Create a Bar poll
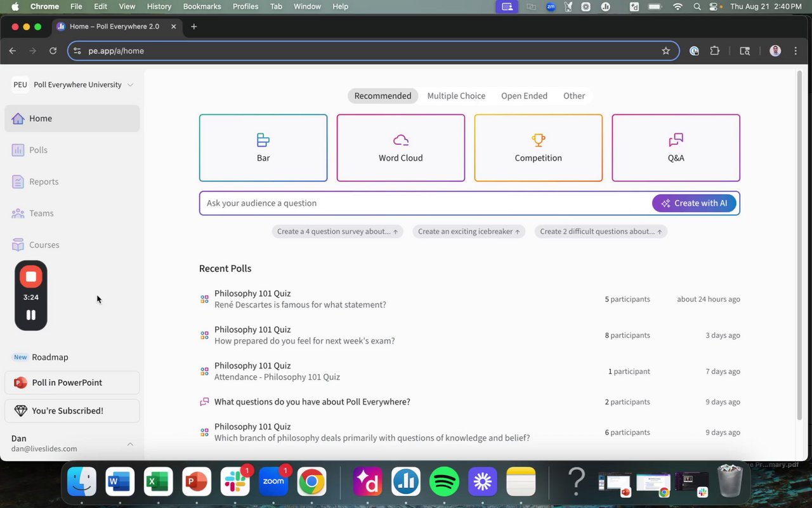Screen dimensions: 812x508 click(x=263, y=148)
